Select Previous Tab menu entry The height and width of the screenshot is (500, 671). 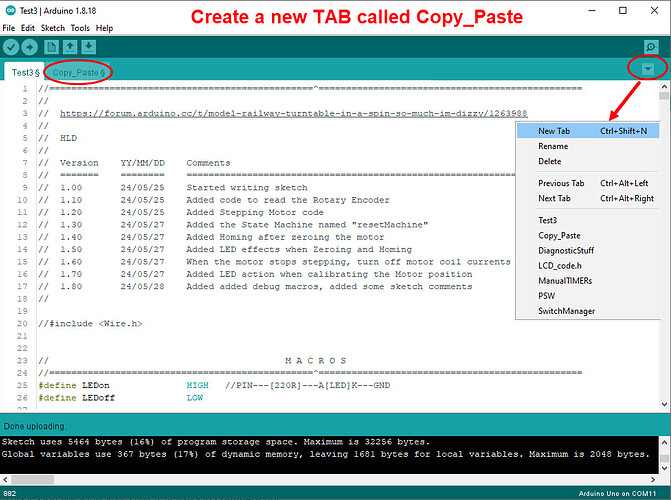pos(588,183)
